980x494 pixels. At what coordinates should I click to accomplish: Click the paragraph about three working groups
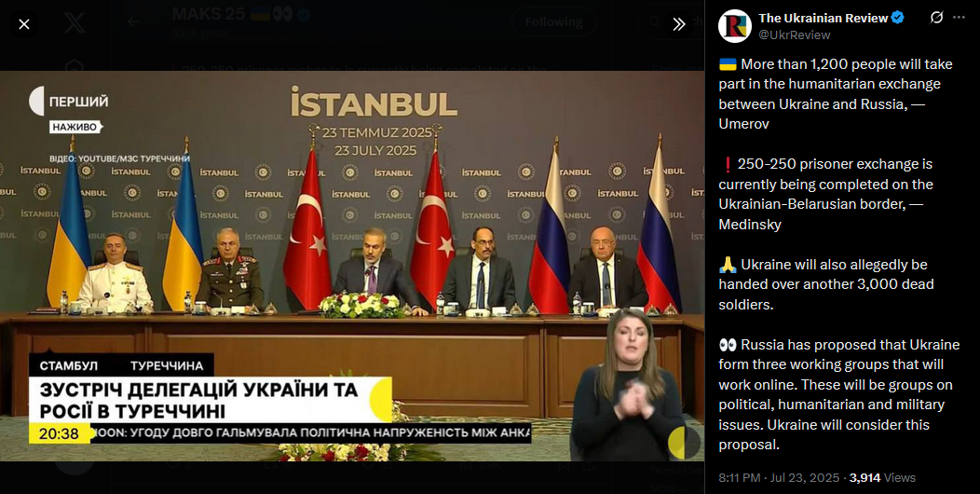pos(838,394)
